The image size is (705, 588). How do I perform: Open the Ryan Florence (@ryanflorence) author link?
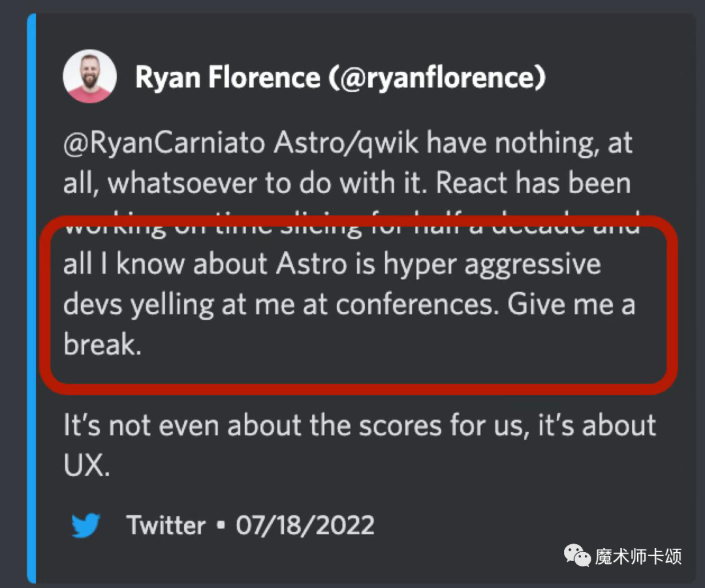tap(339, 78)
